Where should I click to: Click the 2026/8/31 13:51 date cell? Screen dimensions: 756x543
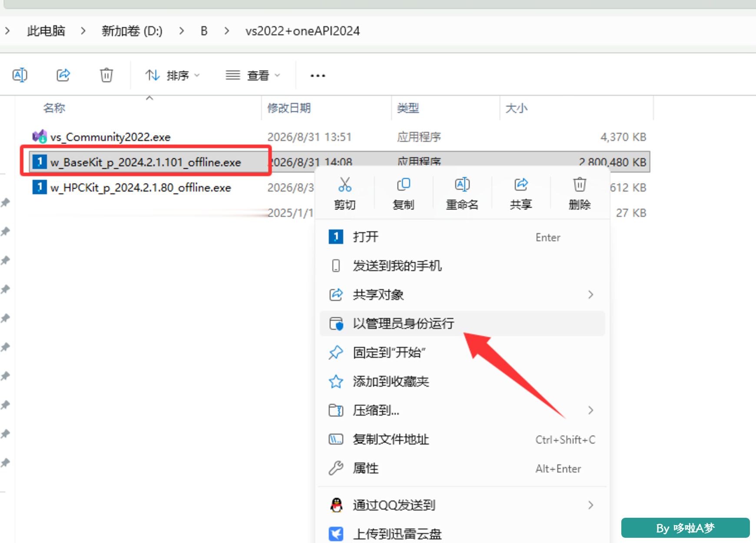(x=309, y=137)
